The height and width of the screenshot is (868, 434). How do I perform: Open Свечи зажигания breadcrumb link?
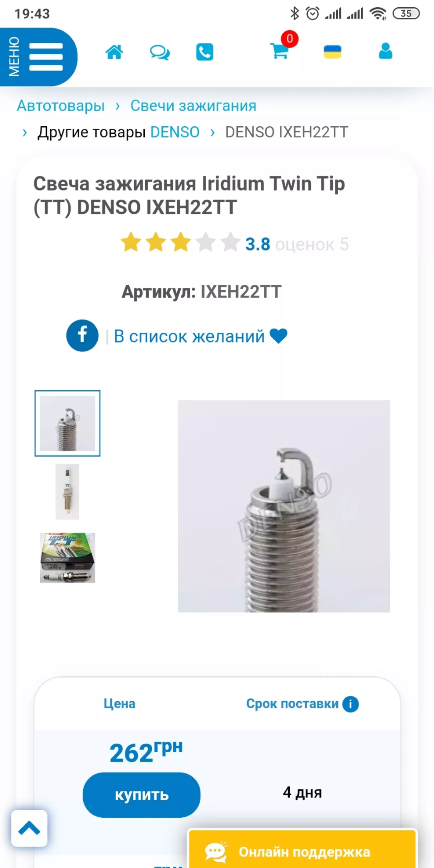point(193,106)
